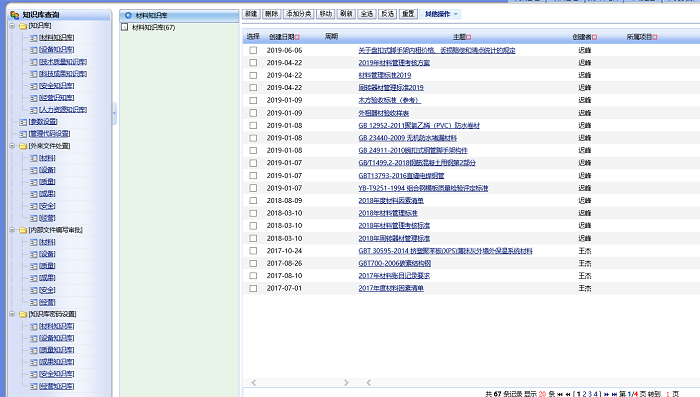Click the folder icon beside [内部文件编写审批]
Image resolution: width=700 pixels, height=397 pixels.
[23, 230]
